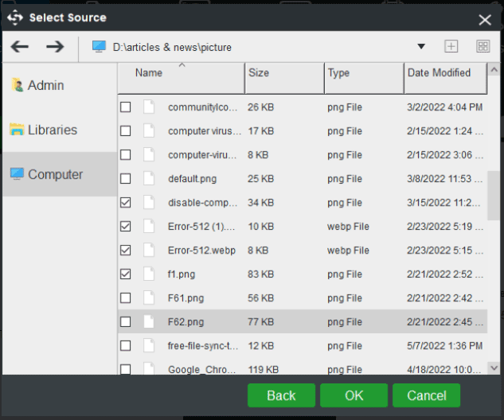
Task: Select Computer in the left sidebar
Action: coord(60,174)
